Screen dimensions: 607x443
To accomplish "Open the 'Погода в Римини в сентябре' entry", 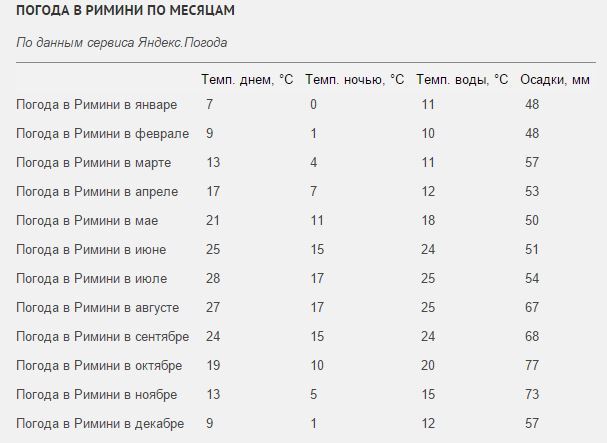I will click(102, 336).
